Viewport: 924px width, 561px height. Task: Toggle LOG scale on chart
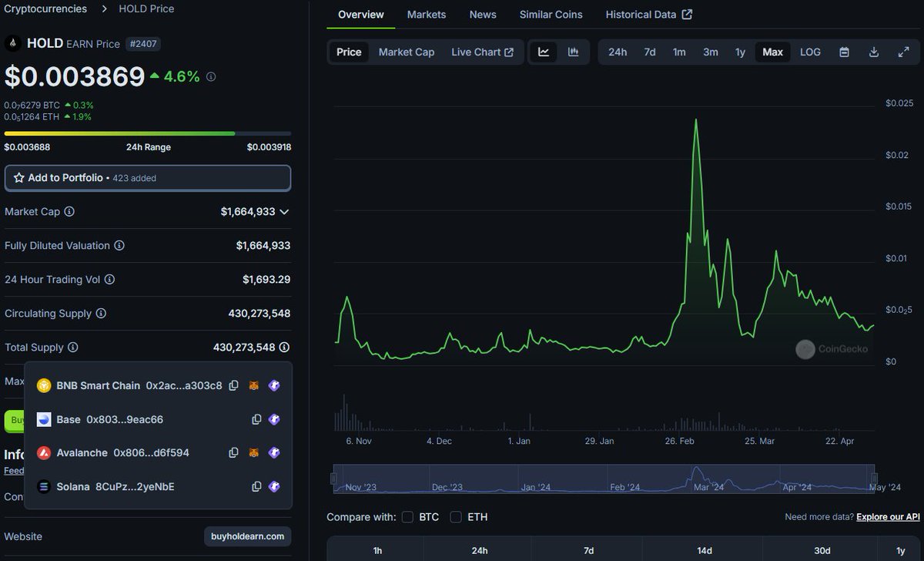pyautogui.click(x=810, y=52)
